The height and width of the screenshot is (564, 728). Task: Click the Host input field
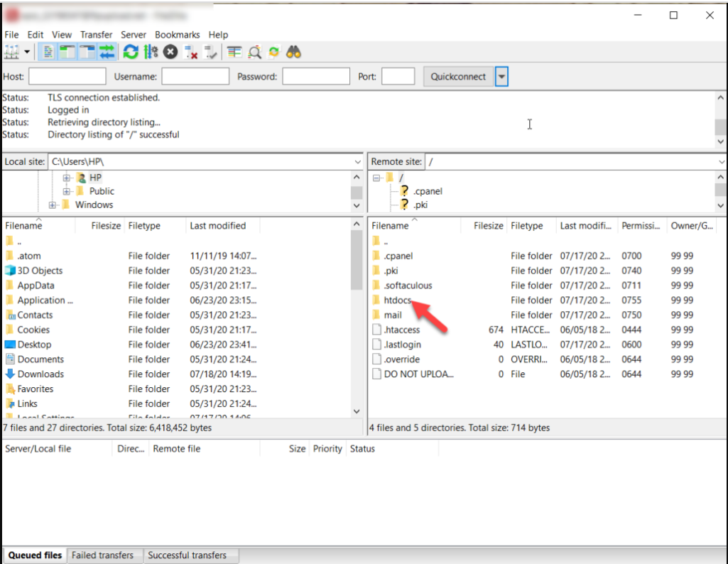67,77
